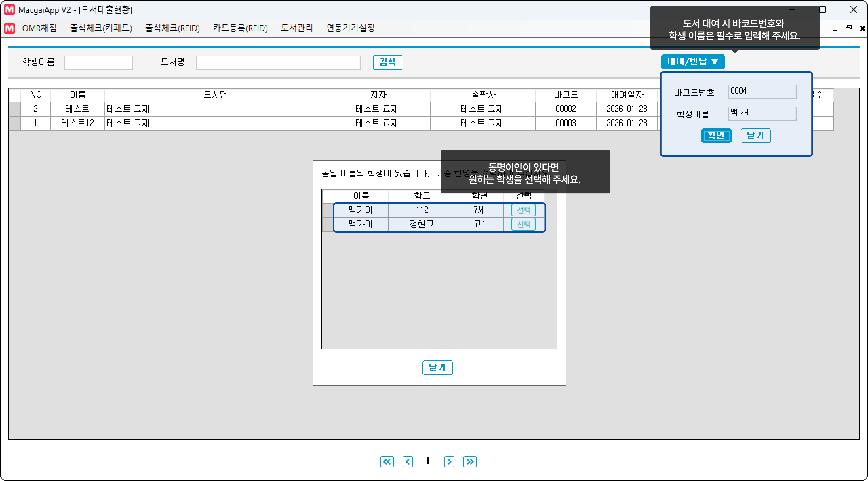Expand the 대여/반납 dropdown
This screenshot has width=868, height=481.
[692, 62]
